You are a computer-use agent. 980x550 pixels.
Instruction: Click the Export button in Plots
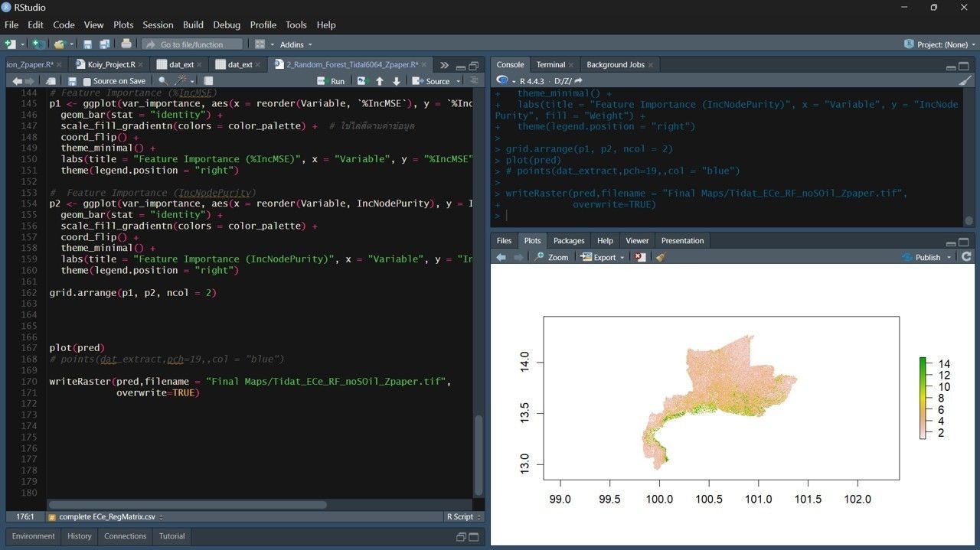coord(598,257)
